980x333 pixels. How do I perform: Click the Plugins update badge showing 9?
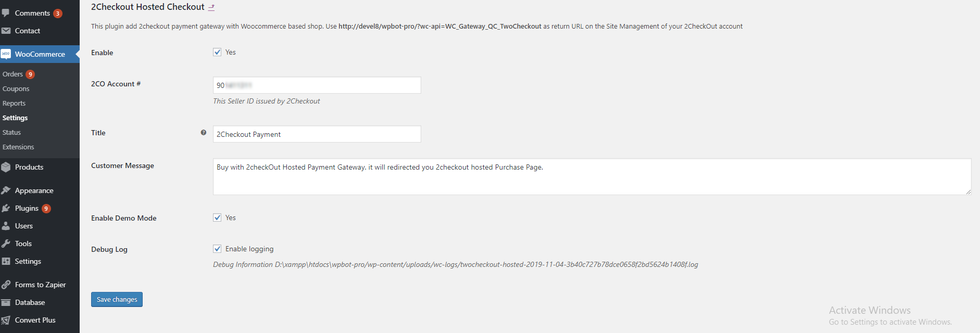click(x=46, y=209)
